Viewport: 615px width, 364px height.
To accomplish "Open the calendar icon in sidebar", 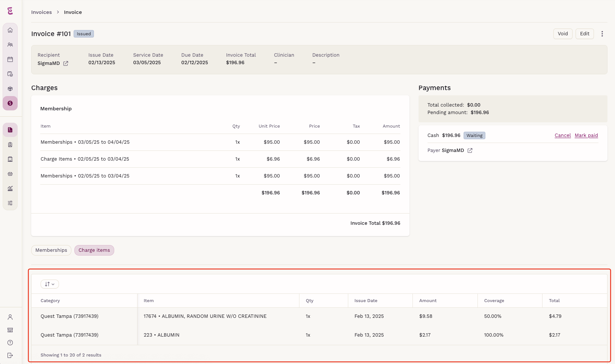I will click(10, 59).
